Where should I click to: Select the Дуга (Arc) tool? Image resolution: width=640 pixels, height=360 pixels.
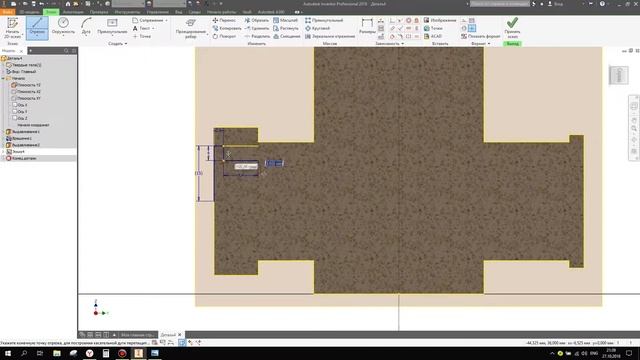pyautogui.click(x=86, y=27)
